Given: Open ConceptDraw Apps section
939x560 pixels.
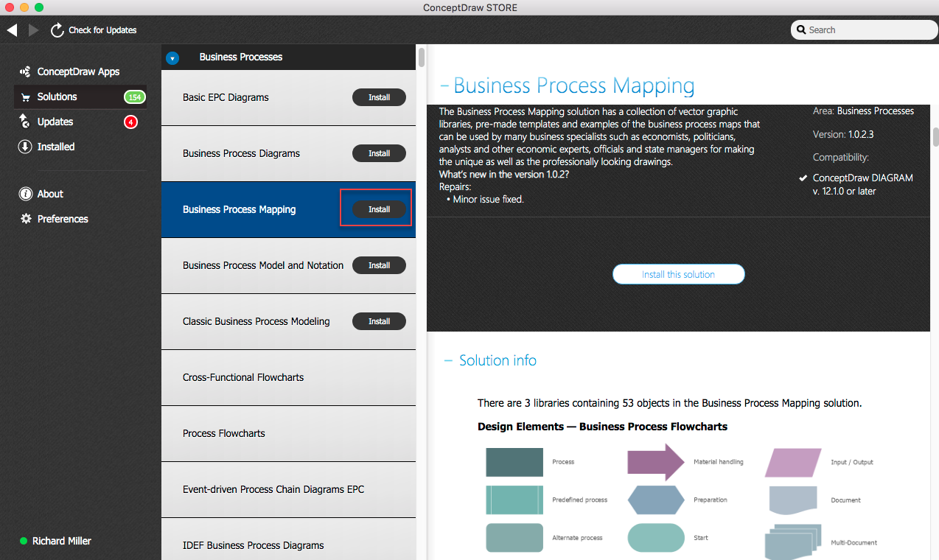Looking at the screenshot, I should pyautogui.click(x=78, y=72).
